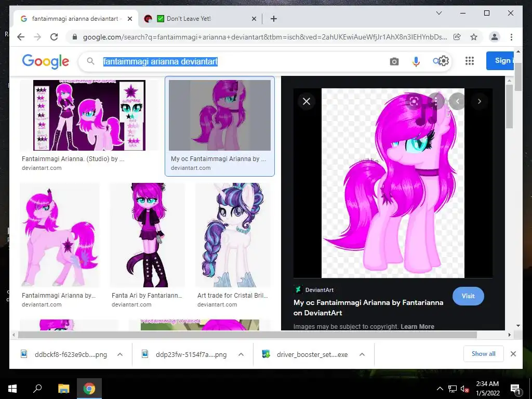The height and width of the screenshot is (399, 532).
Task: Click the large preview image of the pony
Action: [x=393, y=183]
